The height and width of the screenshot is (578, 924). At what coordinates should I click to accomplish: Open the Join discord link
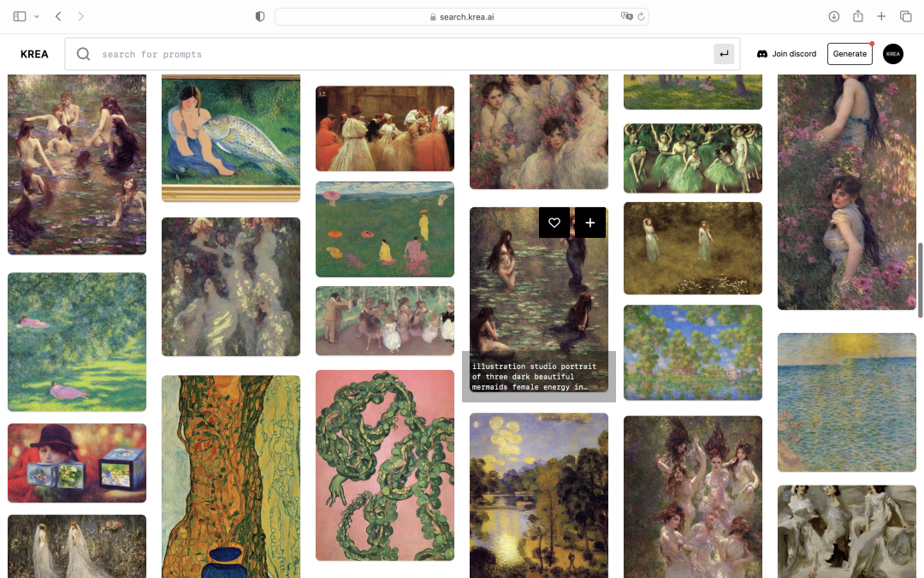[786, 54]
